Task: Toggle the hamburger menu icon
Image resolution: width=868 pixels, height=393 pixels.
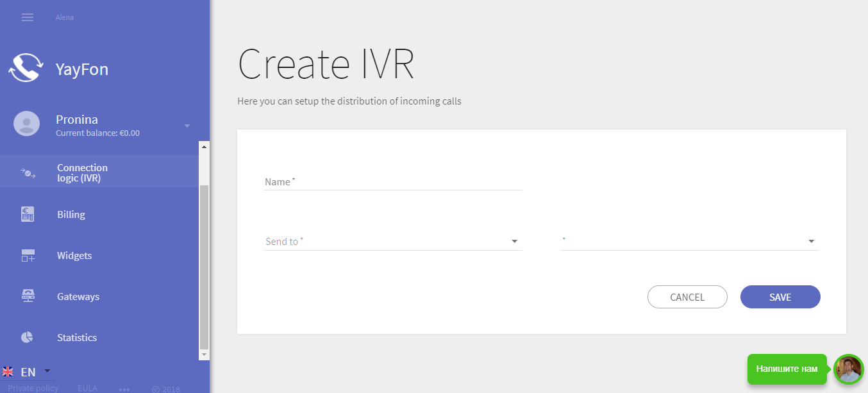Action: (x=28, y=17)
